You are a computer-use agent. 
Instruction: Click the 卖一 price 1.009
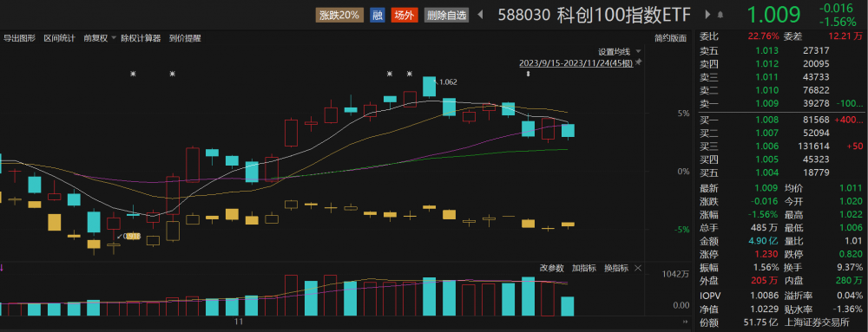(x=767, y=103)
